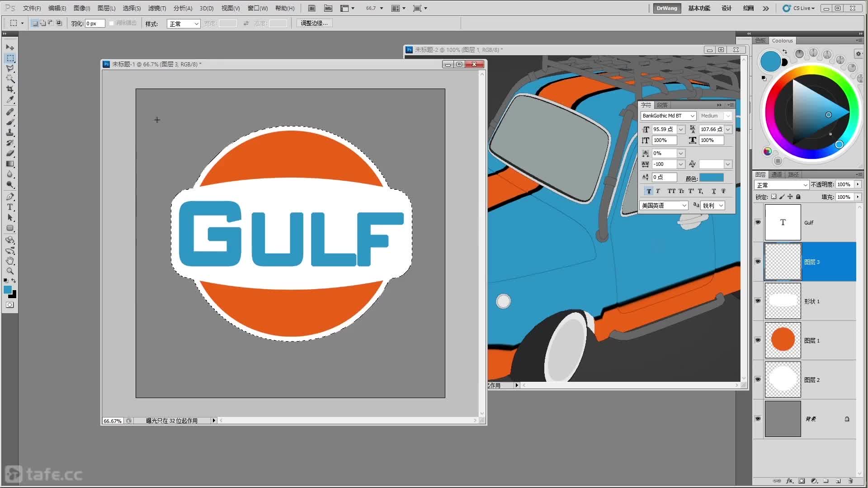Select the Move tool
The image size is (868, 488).
coord(10,47)
